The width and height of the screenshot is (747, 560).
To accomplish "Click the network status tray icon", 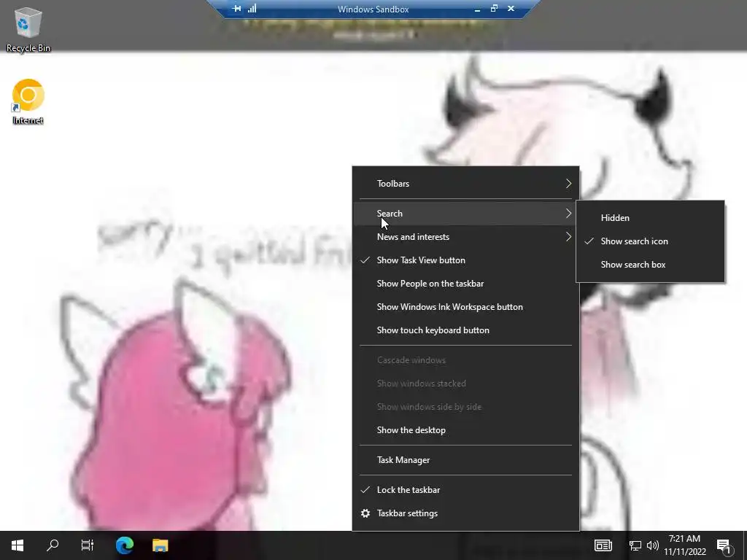I will 635,545.
